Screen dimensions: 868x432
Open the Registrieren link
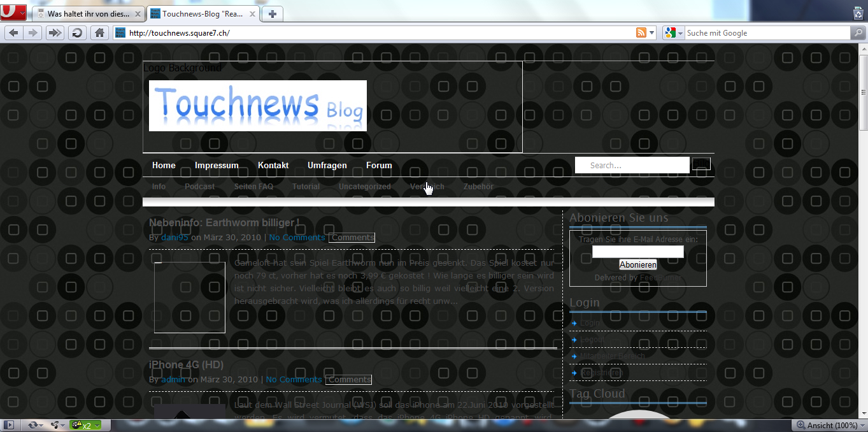[601, 373]
